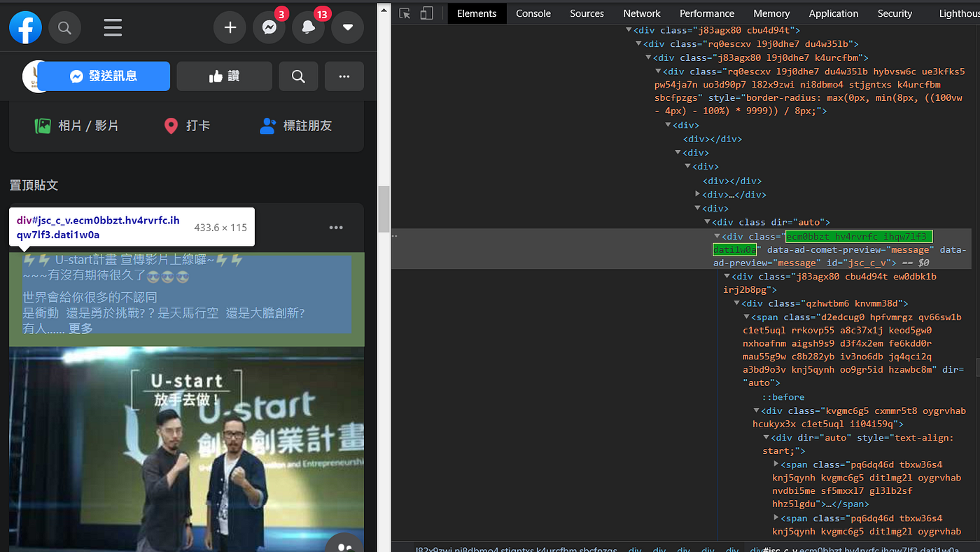Image resolution: width=980 pixels, height=552 pixels.
Task: Toggle DevTools device toolbar icon
Action: click(426, 13)
